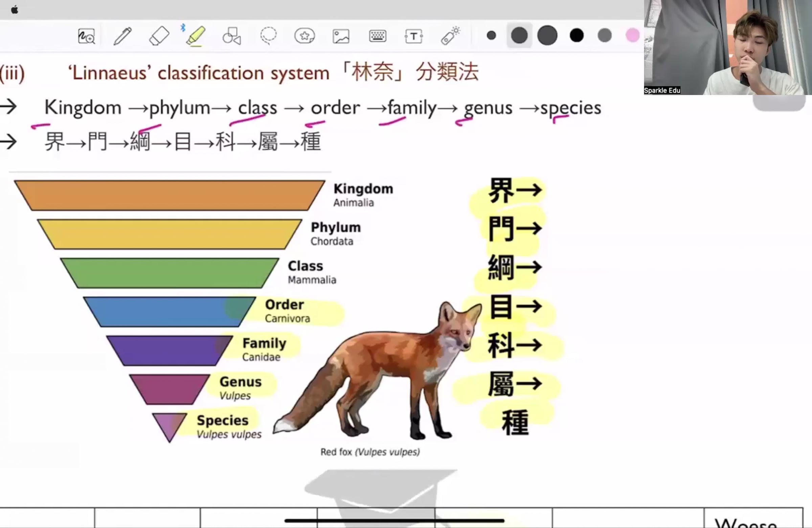This screenshot has width=812, height=528.
Task: Select the black ink color
Action: coord(577,35)
